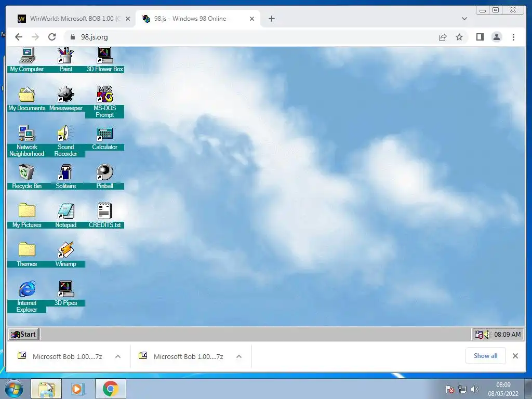The image size is (532, 399).
Task: Open the Windows 7 Start orb
Action: (14, 389)
